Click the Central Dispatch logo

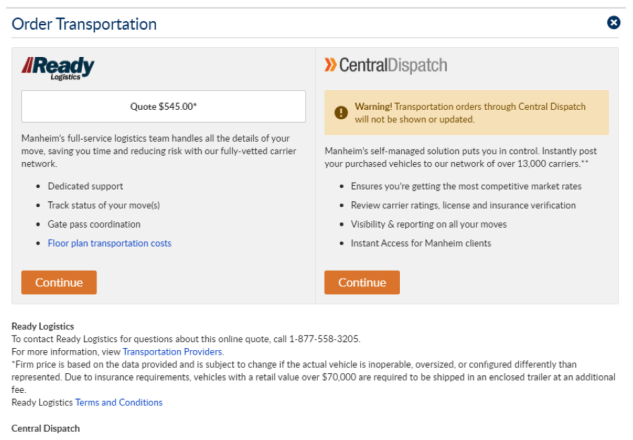386,66
